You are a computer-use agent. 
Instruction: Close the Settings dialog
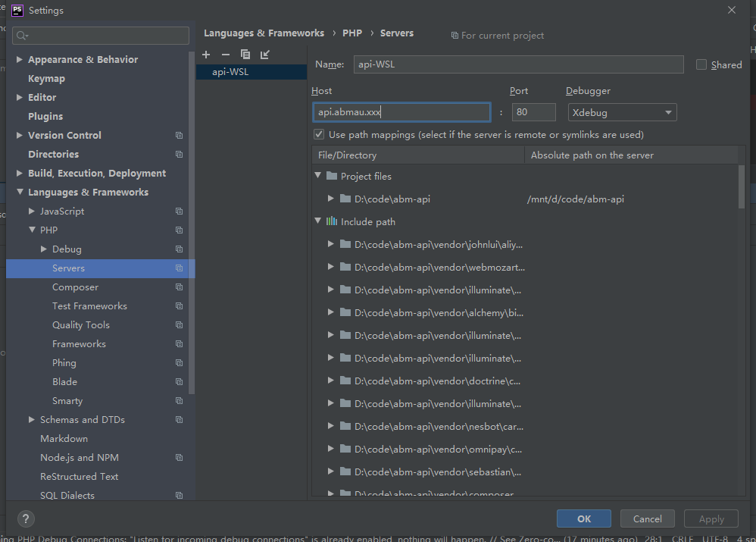(732, 10)
